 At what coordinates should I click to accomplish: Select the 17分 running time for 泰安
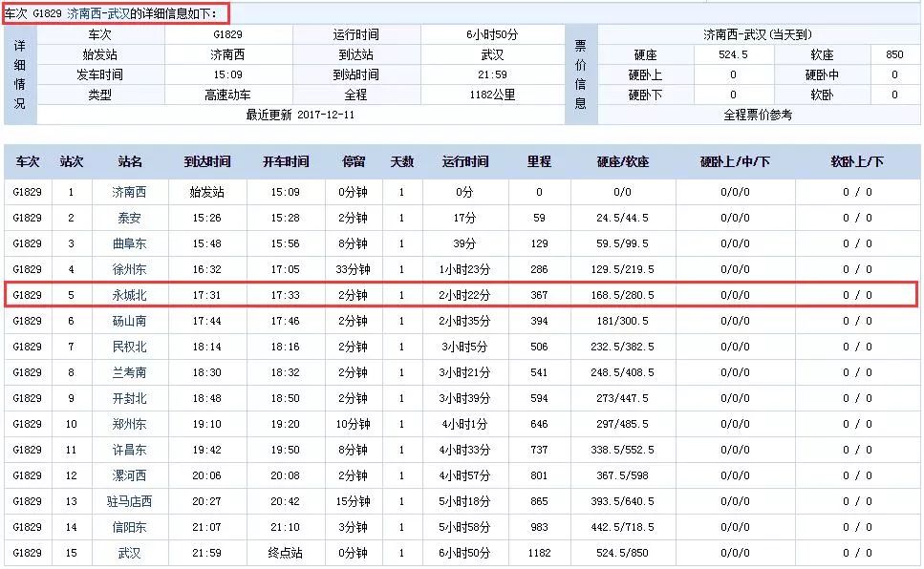(464, 218)
